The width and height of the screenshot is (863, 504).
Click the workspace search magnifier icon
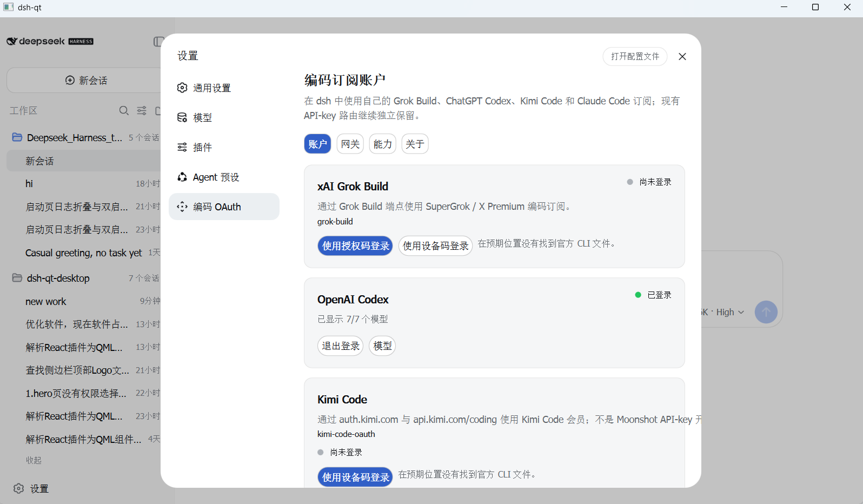click(124, 110)
